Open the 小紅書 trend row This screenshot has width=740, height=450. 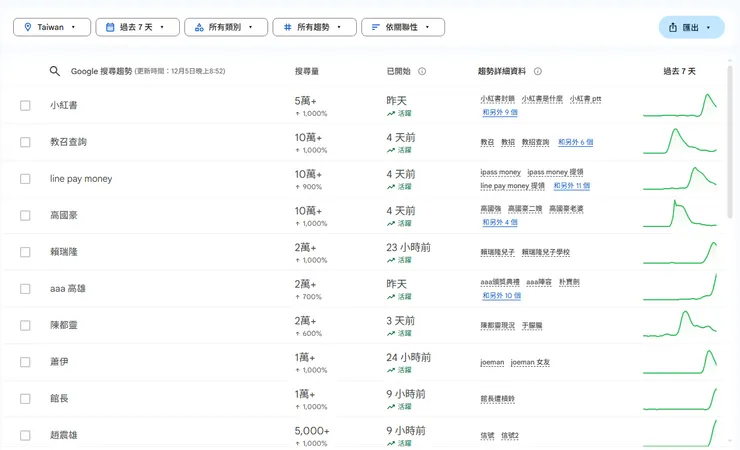(x=363, y=105)
